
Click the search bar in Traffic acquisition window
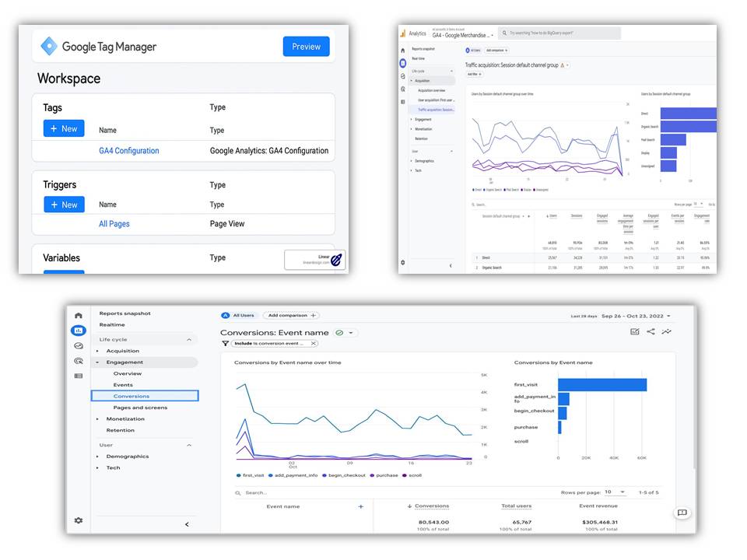[559, 33]
